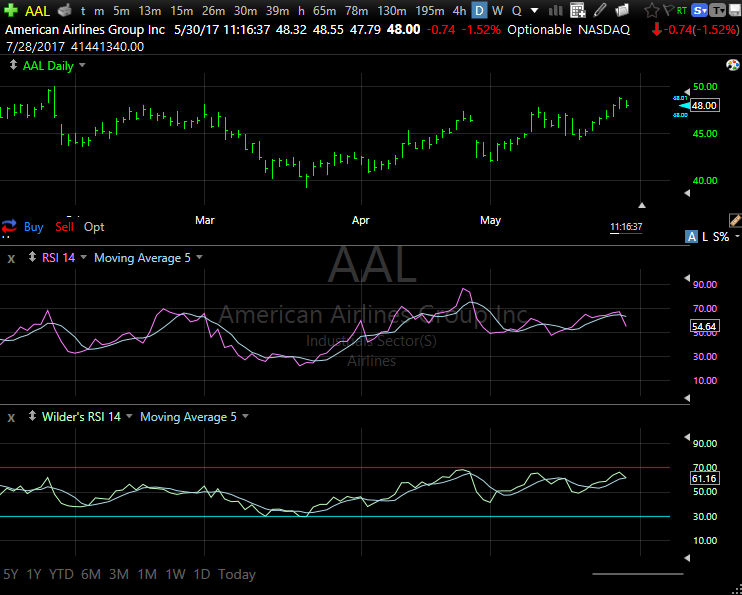Click the green plus add-symbol icon
Image resolution: width=742 pixels, height=595 pixels.
[x=10, y=10]
